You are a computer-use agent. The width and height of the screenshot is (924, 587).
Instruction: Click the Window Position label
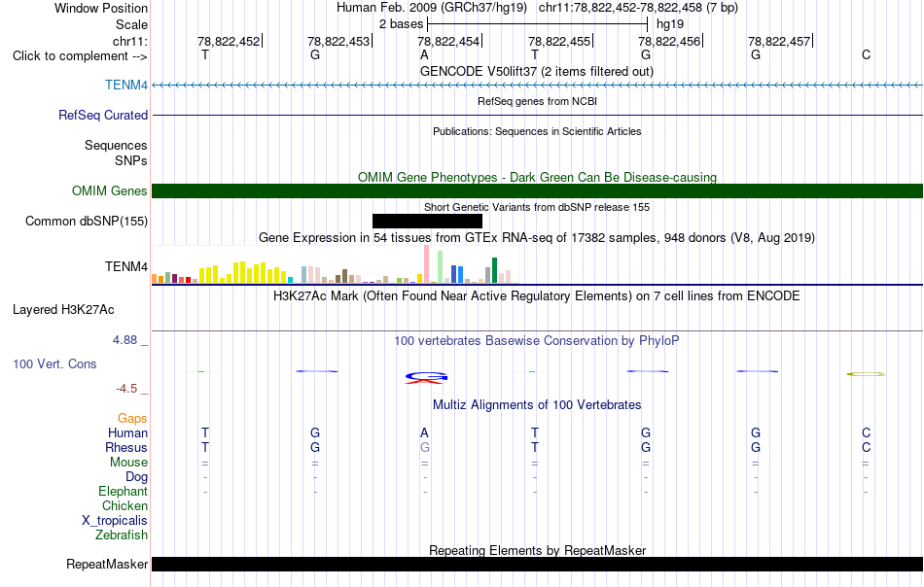[x=101, y=8]
